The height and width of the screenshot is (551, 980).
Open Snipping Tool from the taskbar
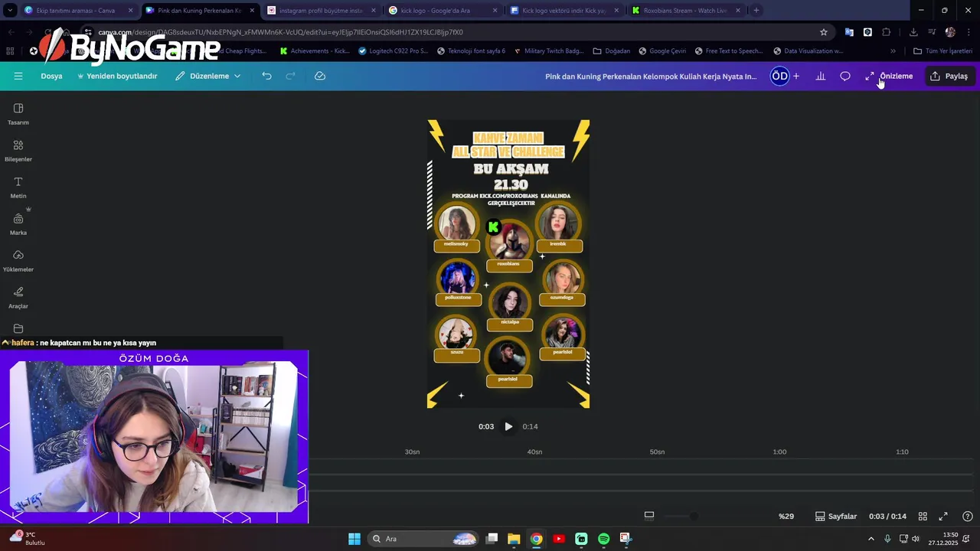pos(626,539)
